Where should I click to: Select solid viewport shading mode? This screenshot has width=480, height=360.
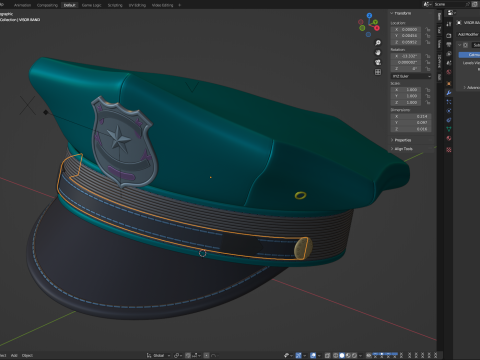342,356
